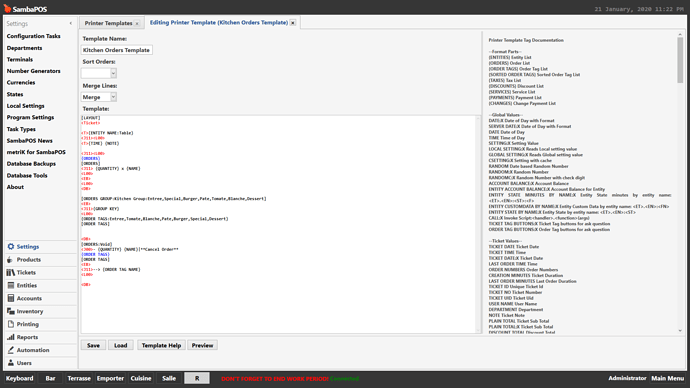Switch to the Bar department
Viewport: 690px width, 388px height.
point(51,378)
